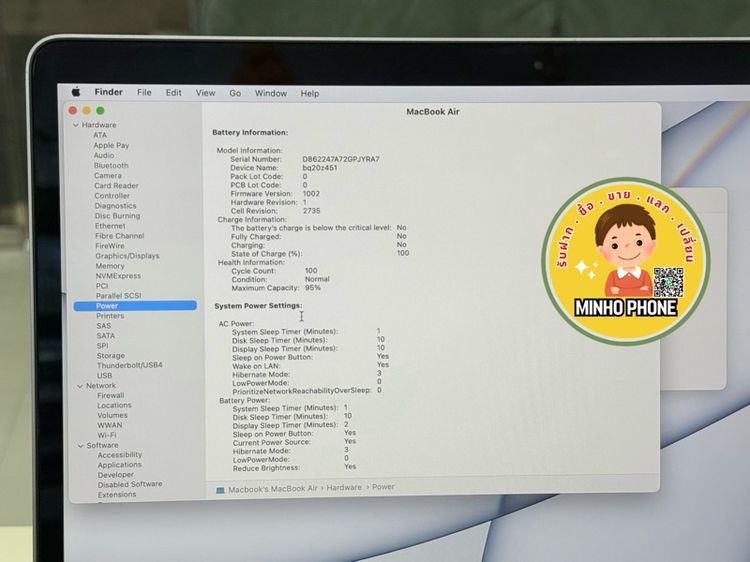750x562 pixels.
Task: Zoom the window with the green button
Action: [100, 110]
